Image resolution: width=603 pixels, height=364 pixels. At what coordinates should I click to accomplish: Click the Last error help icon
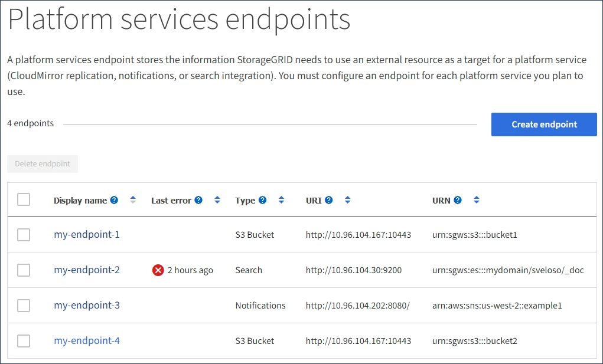click(x=198, y=200)
